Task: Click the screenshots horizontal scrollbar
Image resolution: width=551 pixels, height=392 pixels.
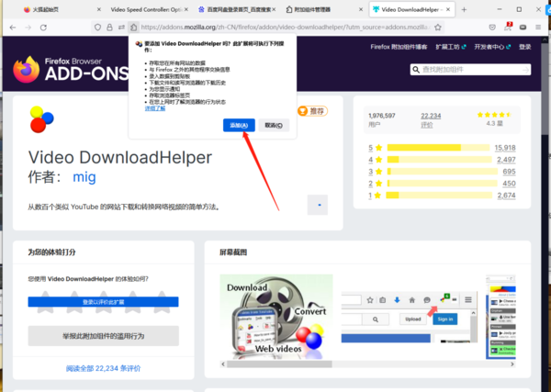Action: pyautogui.click(x=279, y=364)
